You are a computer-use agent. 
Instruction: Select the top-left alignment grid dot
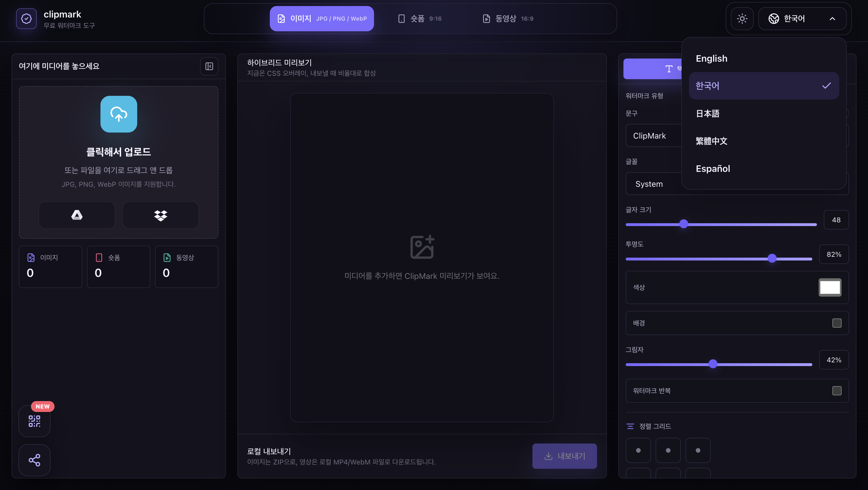point(638,450)
